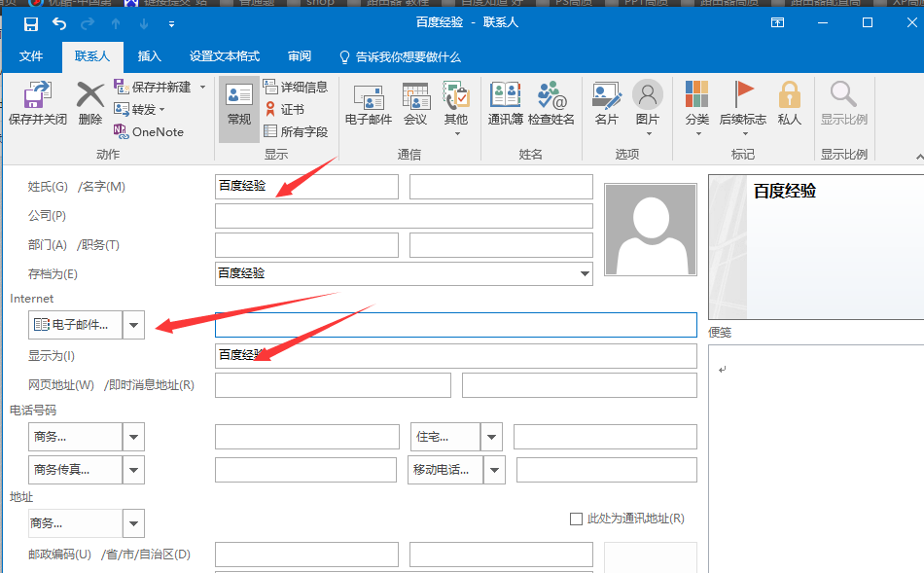This screenshot has height=573, width=924.
Task: Open the 名片 business card option
Action: [x=606, y=105]
